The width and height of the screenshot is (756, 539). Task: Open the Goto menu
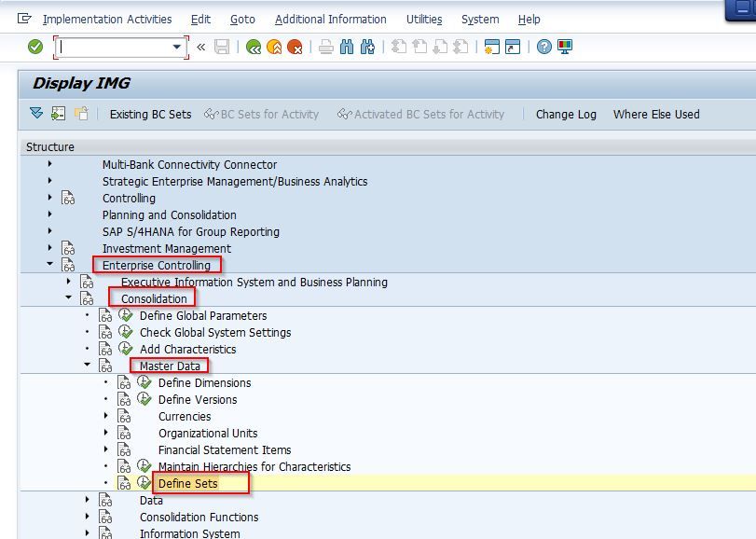coord(242,20)
